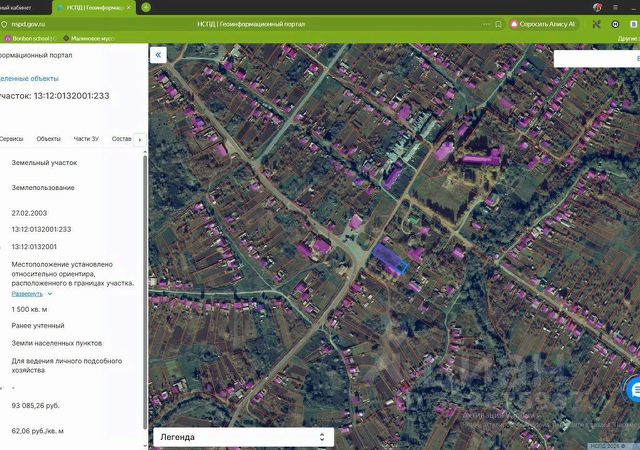Click Для ведения личного подсобного хозяйства
Screen dimensions: 640x450
(67, 365)
